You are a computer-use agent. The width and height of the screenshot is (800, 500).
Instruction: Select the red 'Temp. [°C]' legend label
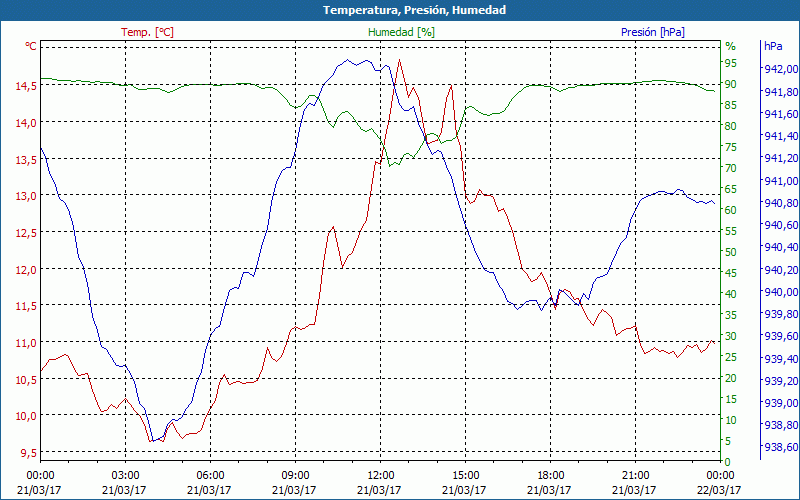click(x=147, y=32)
